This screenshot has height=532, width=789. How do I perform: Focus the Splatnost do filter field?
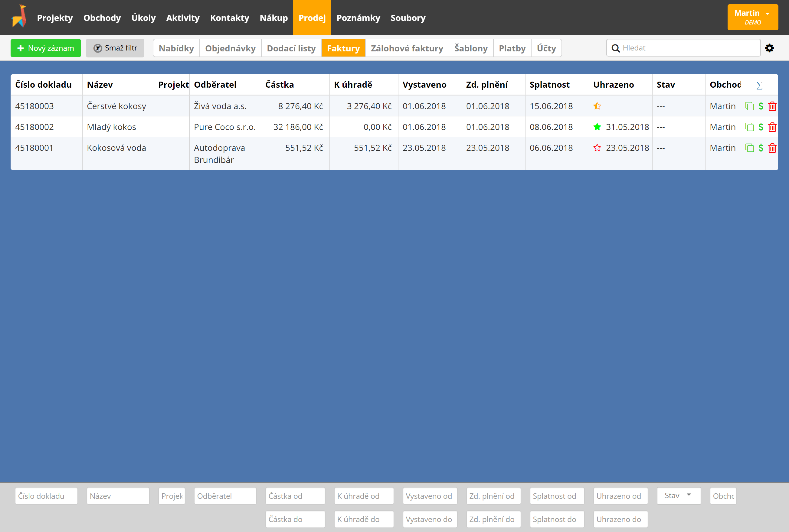(557, 519)
